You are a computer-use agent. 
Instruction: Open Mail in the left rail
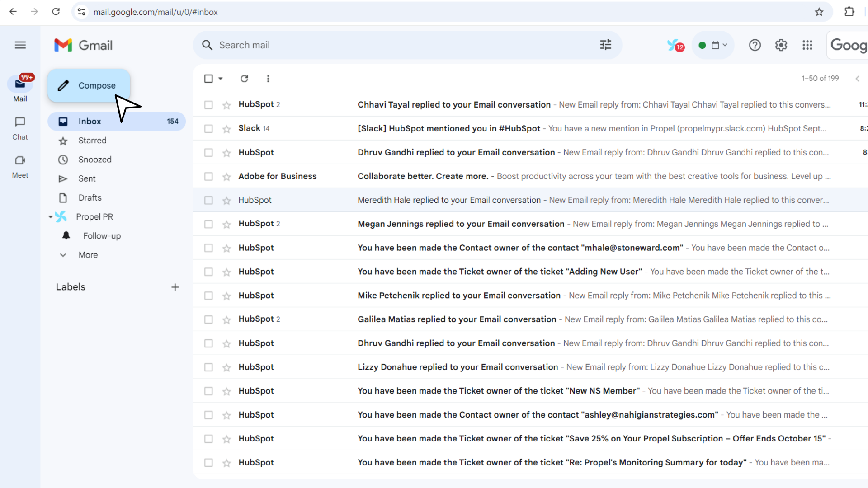20,88
